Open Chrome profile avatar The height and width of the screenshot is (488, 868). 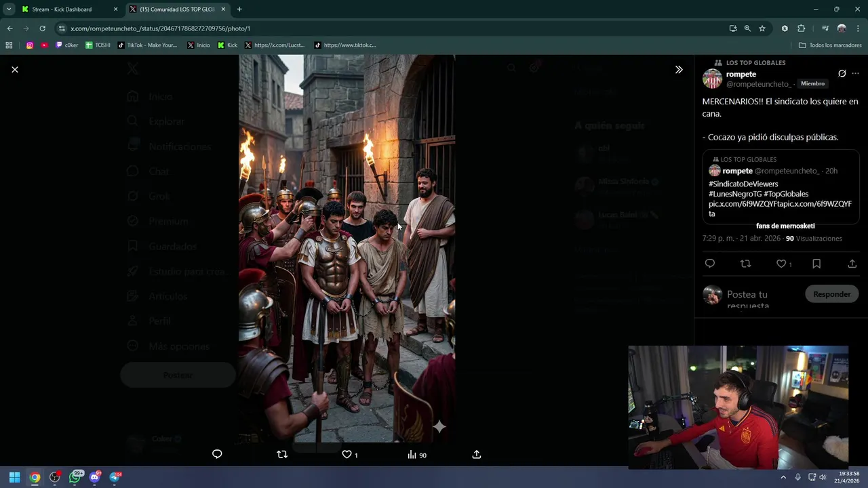click(x=842, y=28)
